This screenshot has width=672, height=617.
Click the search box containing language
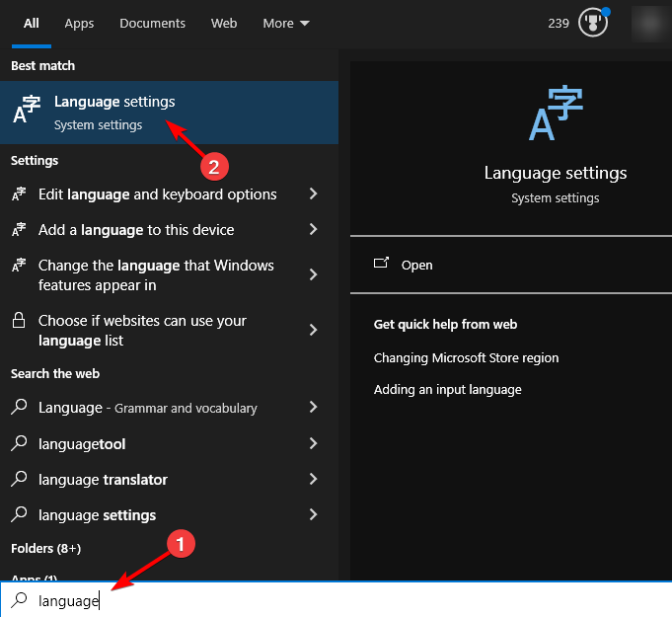[336, 600]
